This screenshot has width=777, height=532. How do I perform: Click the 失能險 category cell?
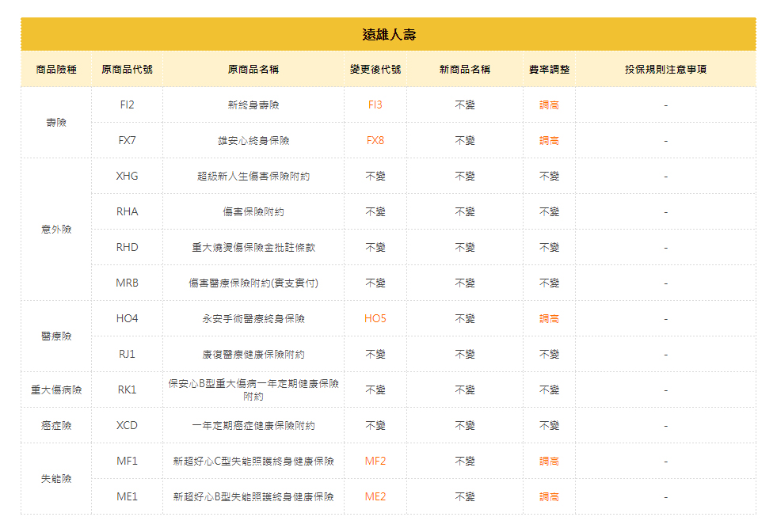[56, 479]
